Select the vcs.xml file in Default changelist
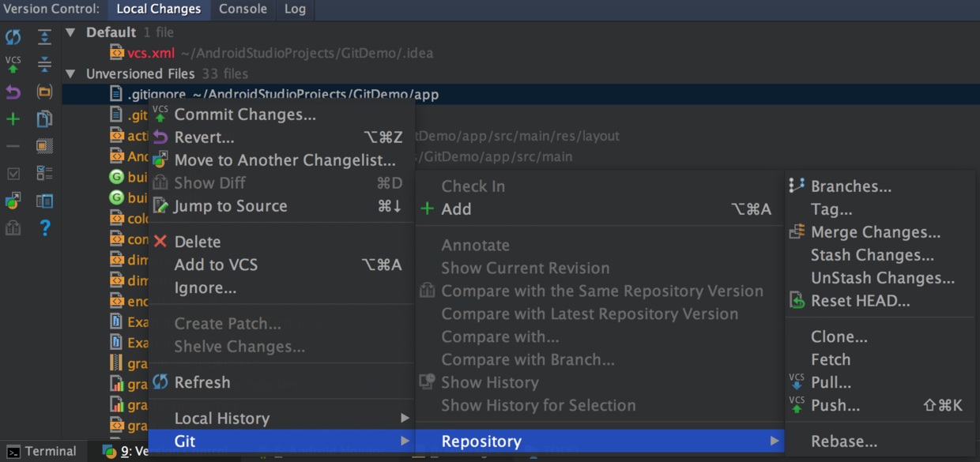This screenshot has height=462, width=980. [150, 53]
